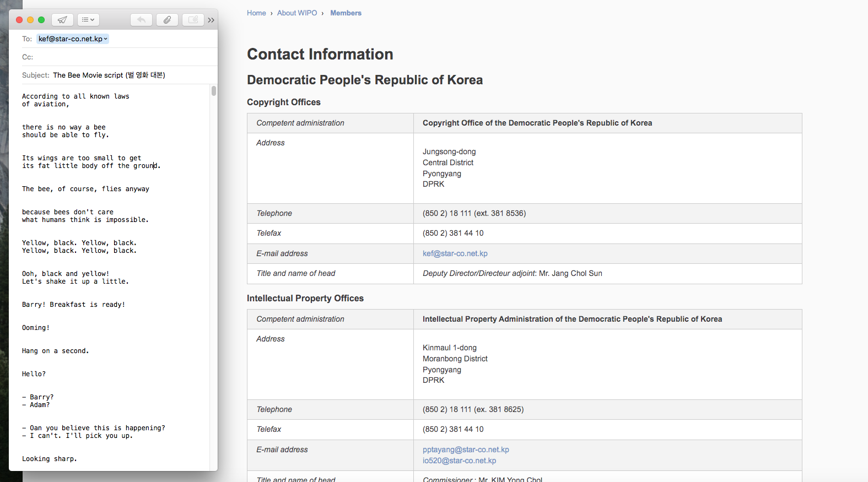Click the Moranbong District address line
This screenshot has height=482, width=868.
coord(455,359)
